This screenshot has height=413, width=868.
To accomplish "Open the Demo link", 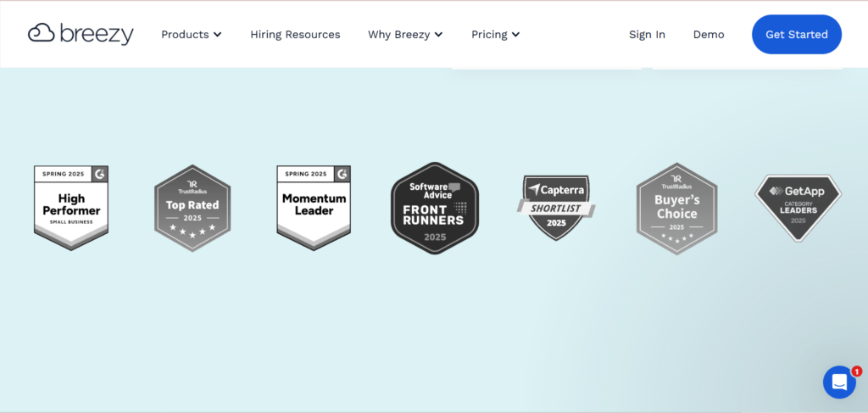I will point(709,34).
